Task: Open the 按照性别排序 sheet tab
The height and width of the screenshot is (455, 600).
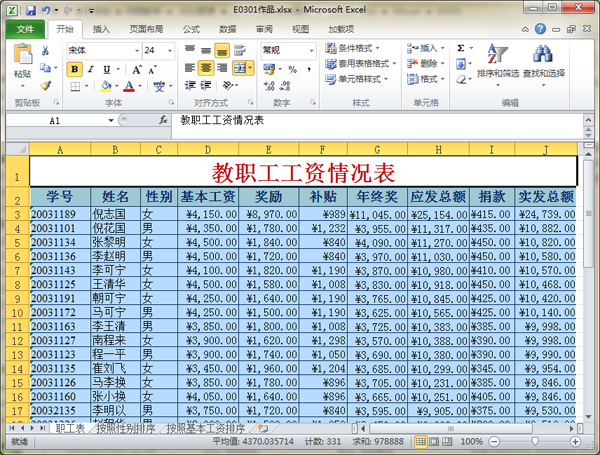Action: click(x=126, y=428)
